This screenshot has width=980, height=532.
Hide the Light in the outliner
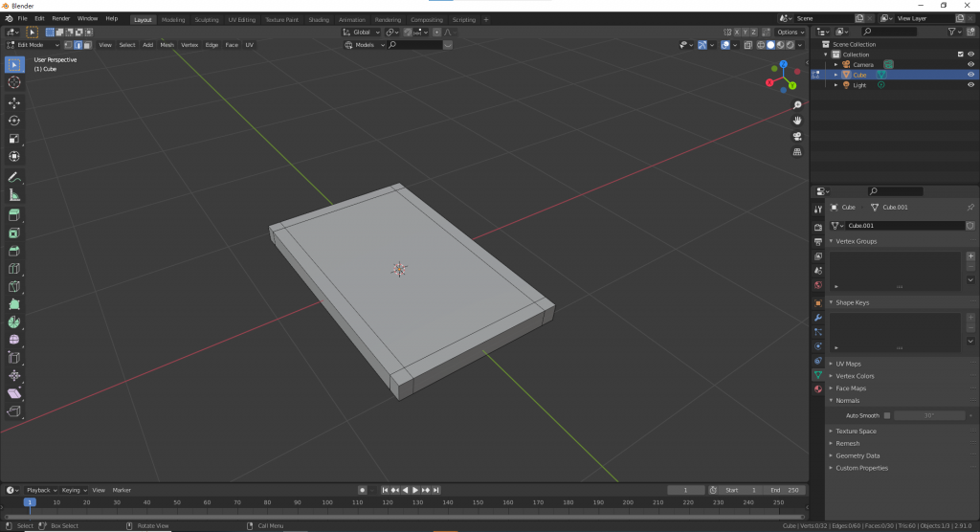click(x=970, y=85)
